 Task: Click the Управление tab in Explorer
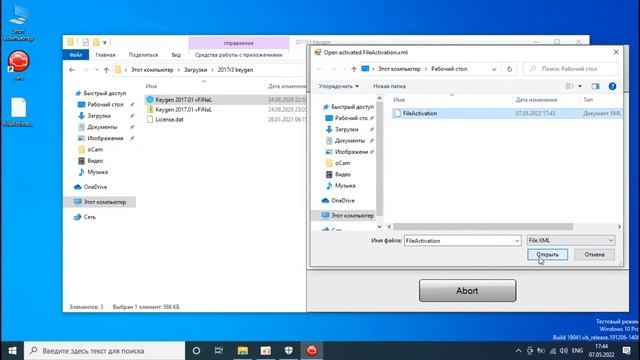(239, 43)
